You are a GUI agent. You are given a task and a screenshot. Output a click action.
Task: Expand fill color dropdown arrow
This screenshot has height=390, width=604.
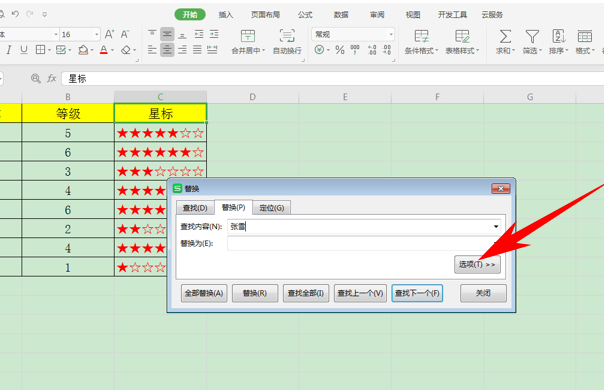click(92, 50)
